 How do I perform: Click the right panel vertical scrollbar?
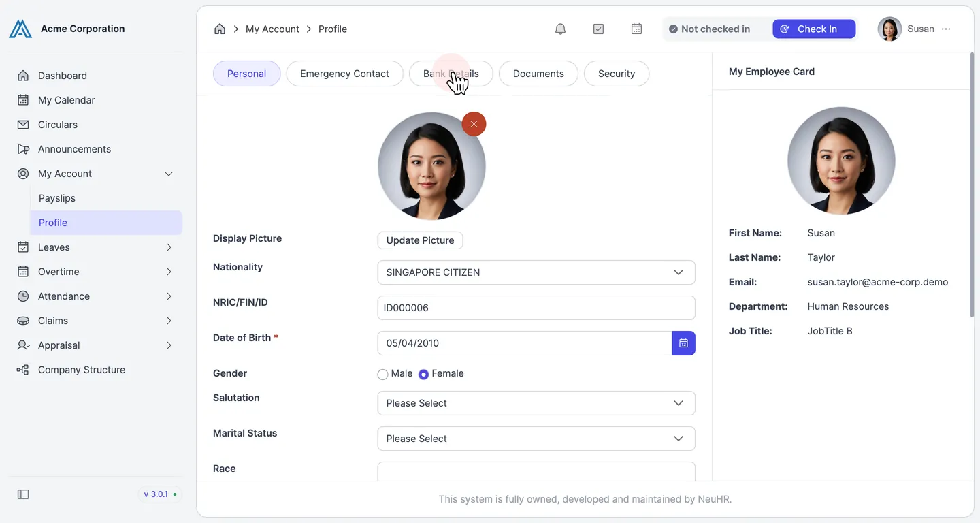pos(971,185)
